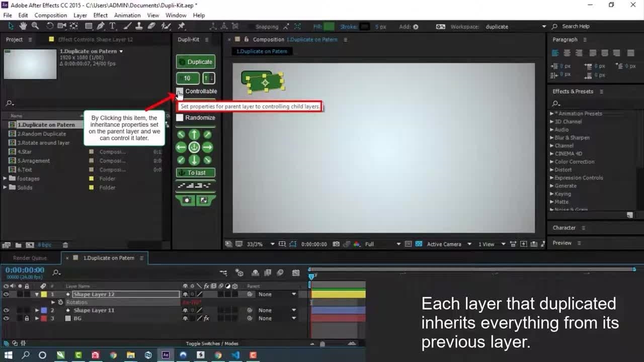644x362 pixels.
Task: Tick the Randomize checkbox
Action: click(x=180, y=118)
